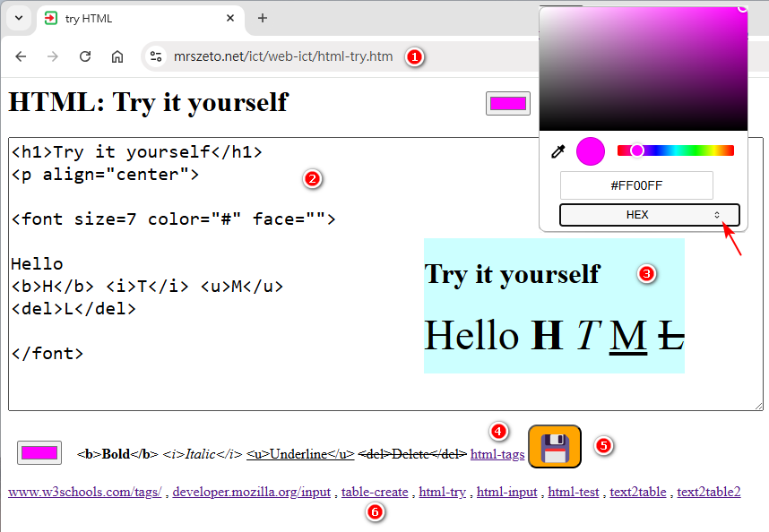Close the try HTML tab
Viewport: 769px width, 532px height.
(230, 18)
